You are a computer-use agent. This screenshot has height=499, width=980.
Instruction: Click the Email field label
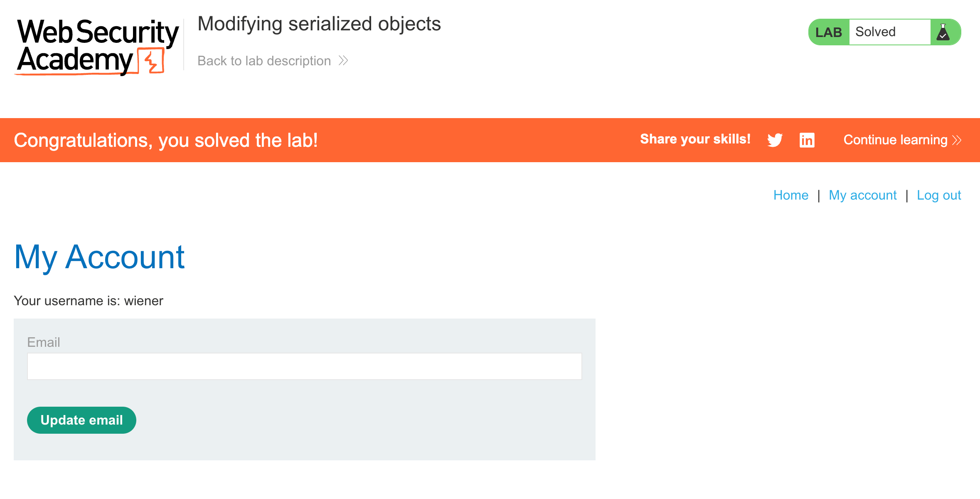(44, 342)
